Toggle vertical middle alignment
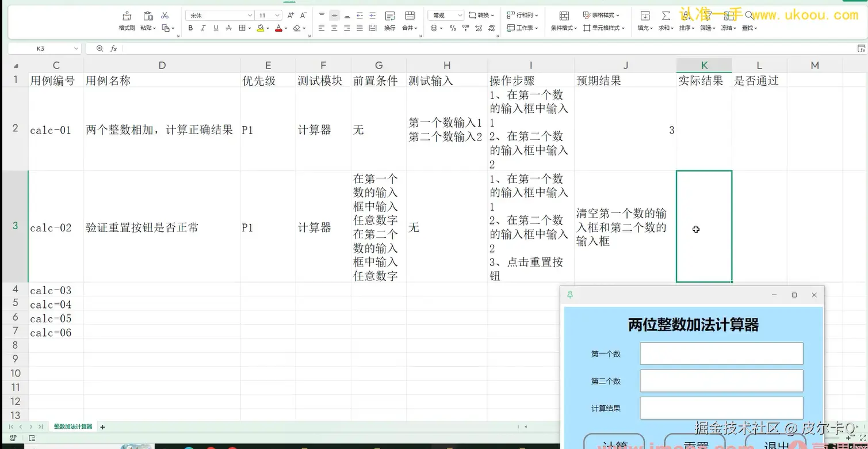This screenshot has height=449, width=868. [x=334, y=16]
